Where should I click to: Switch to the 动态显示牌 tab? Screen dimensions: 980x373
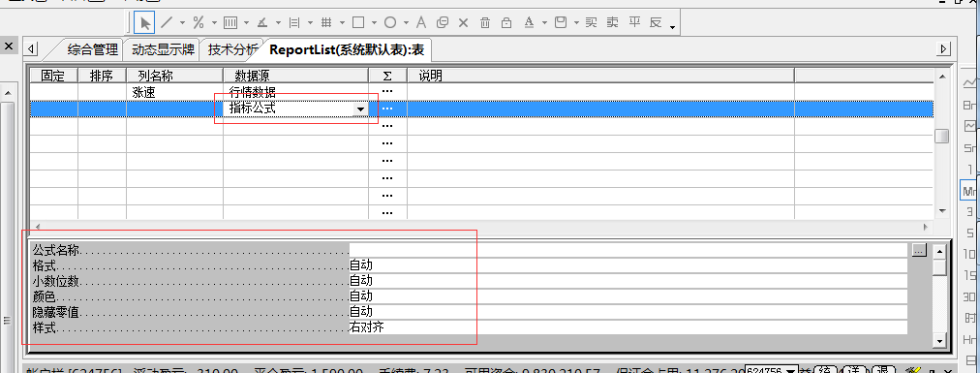coord(163,49)
